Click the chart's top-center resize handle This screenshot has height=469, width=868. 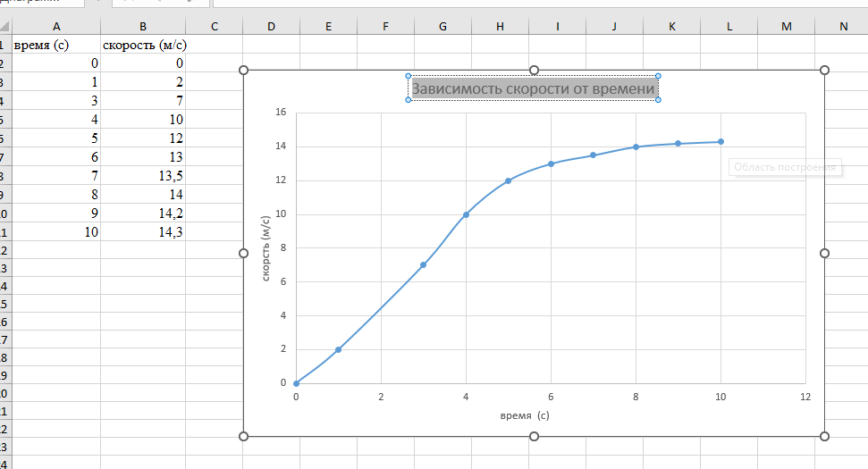(x=534, y=70)
